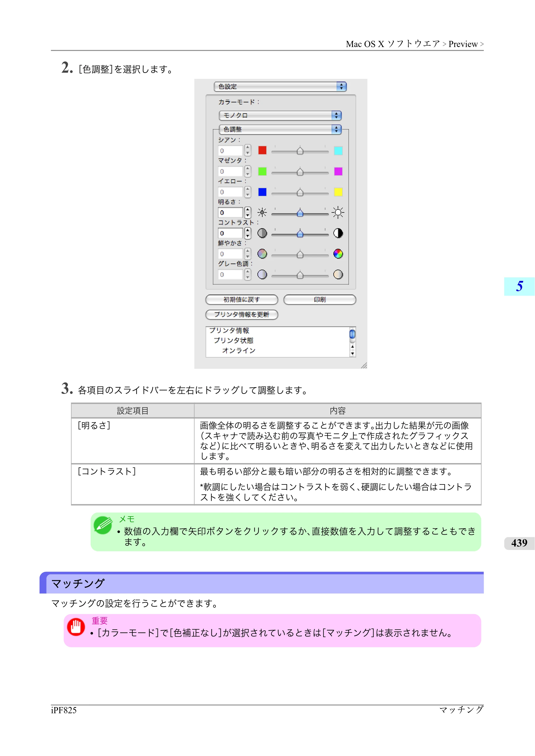
Task: Click the イエロー value stepper
Action: [248, 192]
